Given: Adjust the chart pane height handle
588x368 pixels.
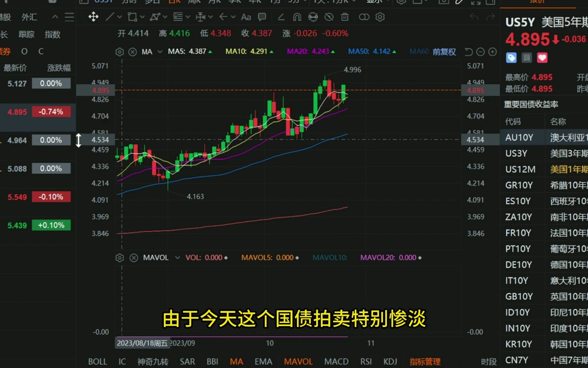Looking at the screenshot, I should coord(79,140).
